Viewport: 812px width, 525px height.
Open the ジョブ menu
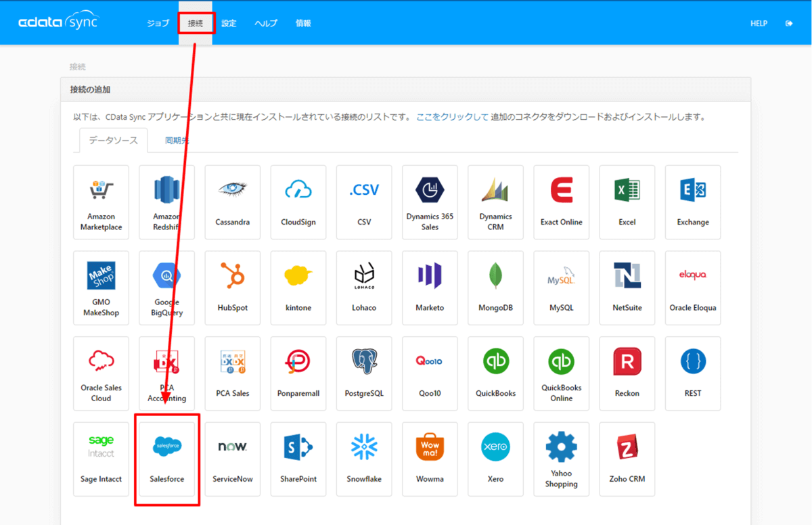(x=158, y=23)
